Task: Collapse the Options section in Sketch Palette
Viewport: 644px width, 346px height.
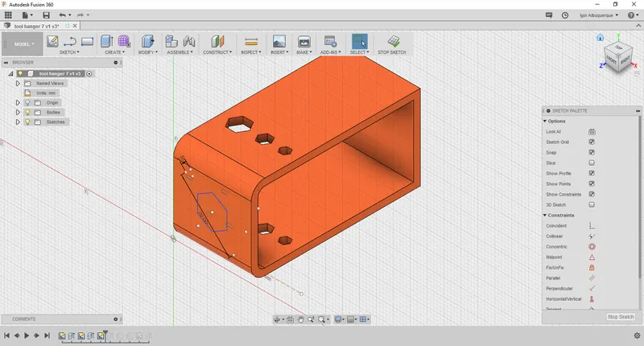Action: [545, 121]
